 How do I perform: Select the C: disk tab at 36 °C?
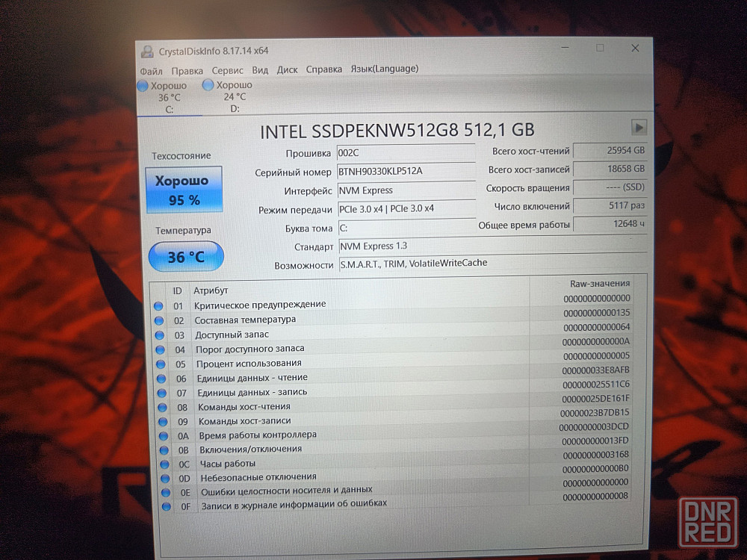(x=169, y=98)
